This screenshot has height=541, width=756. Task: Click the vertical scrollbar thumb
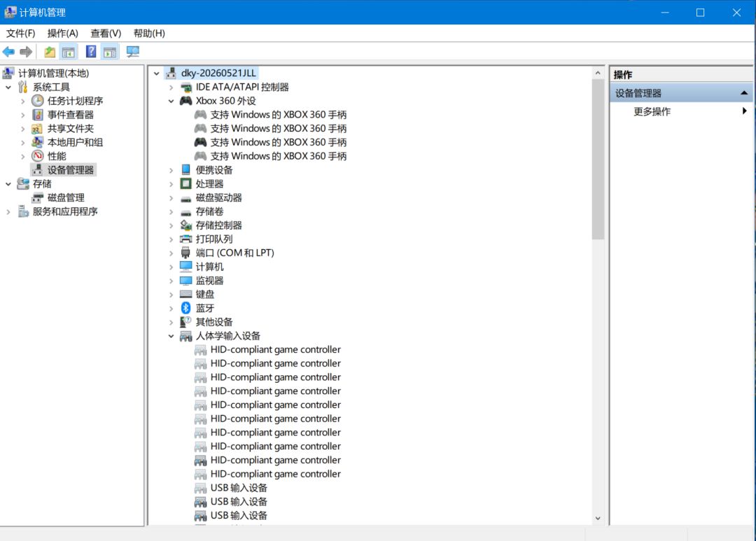(598, 160)
